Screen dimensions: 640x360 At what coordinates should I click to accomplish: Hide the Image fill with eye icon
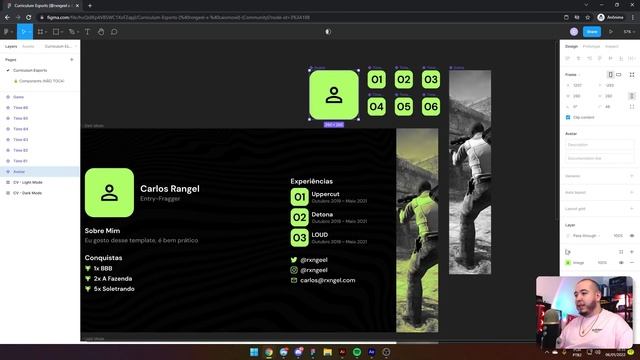(x=621, y=263)
